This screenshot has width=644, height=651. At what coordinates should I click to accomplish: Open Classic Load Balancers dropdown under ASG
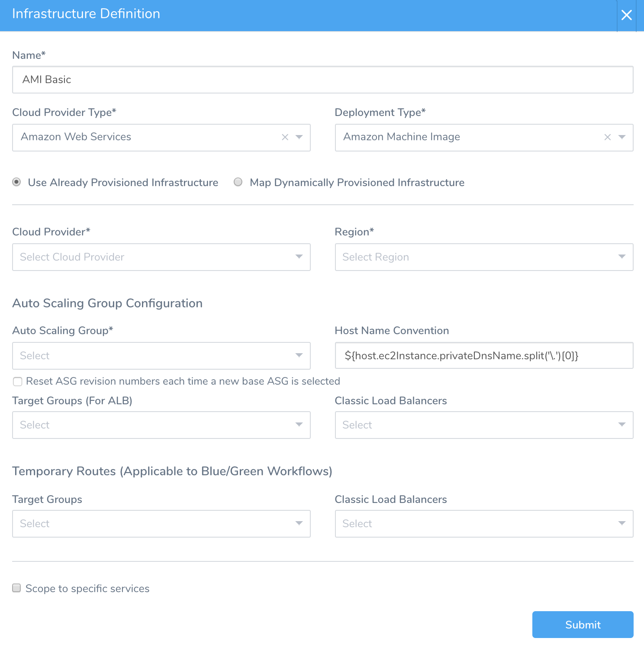(484, 425)
